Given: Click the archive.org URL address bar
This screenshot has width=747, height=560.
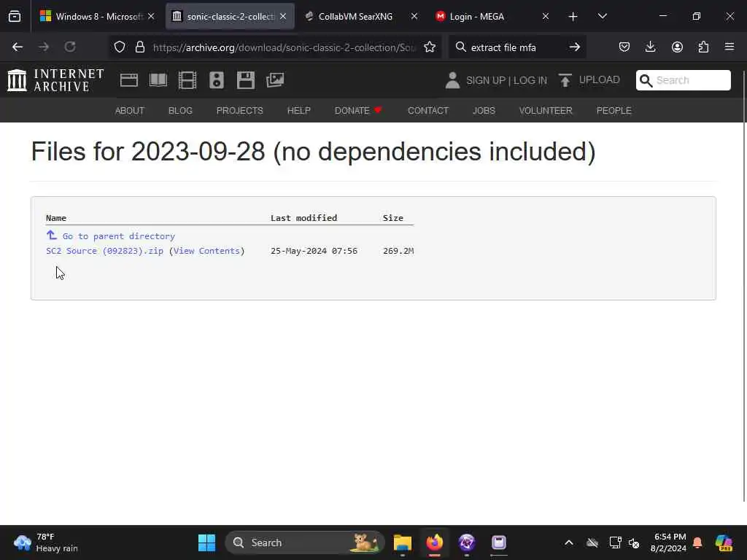Looking at the screenshot, I should click(x=285, y=47).
